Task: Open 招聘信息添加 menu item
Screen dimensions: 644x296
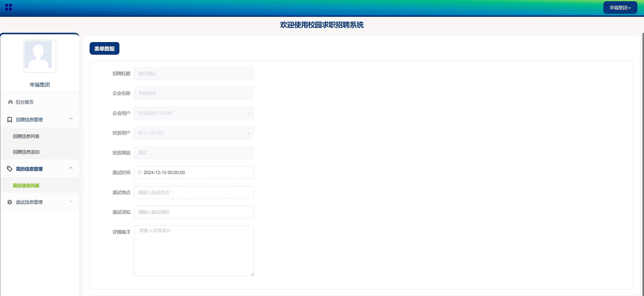Action: 26,152
